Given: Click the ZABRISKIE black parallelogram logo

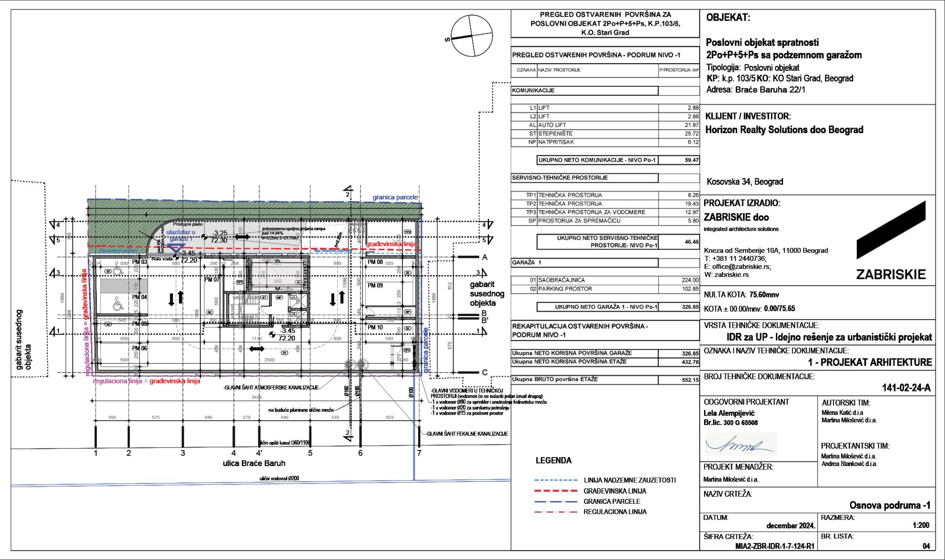Looking at the screenshot, I should (891, 230).
